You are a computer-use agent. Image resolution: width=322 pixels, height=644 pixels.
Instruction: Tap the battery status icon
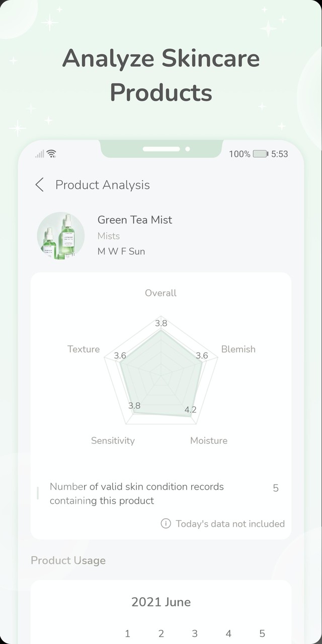(x=260, y=154)
